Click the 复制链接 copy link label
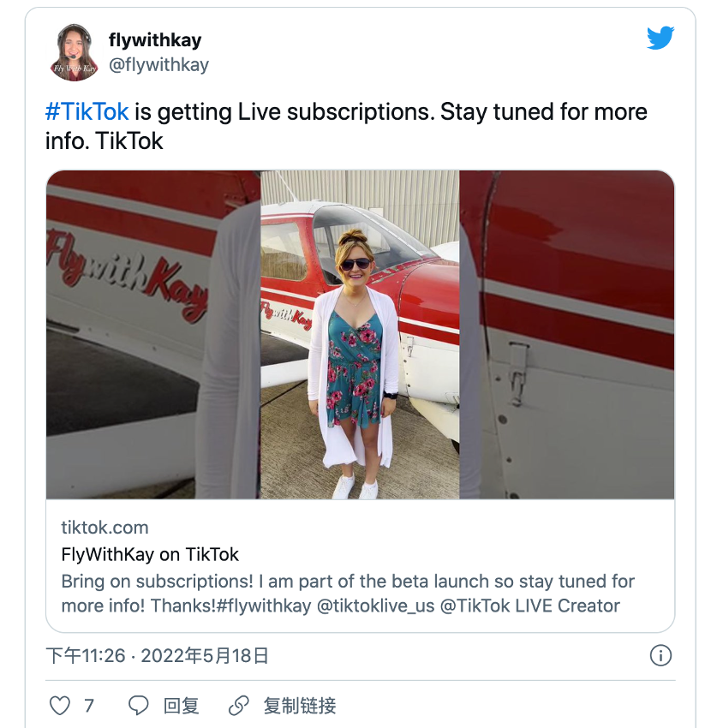The width and height of the screenshot is (711, 728). click(x=300, y=706)
